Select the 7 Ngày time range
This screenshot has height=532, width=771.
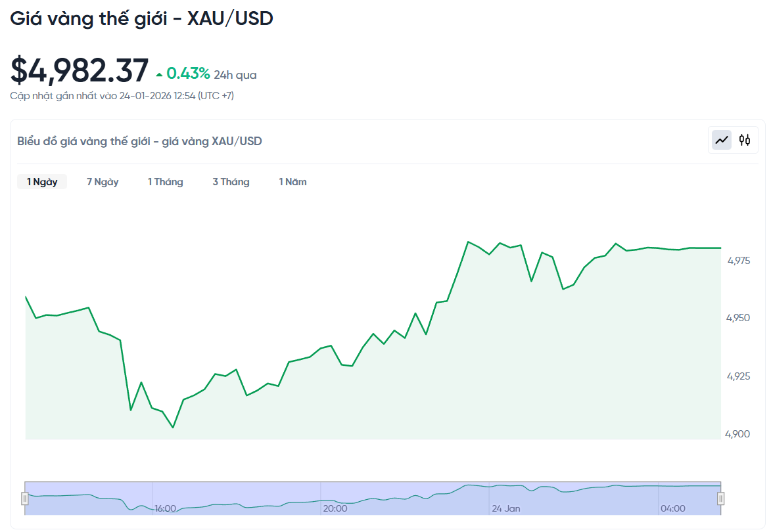point(103,182)
